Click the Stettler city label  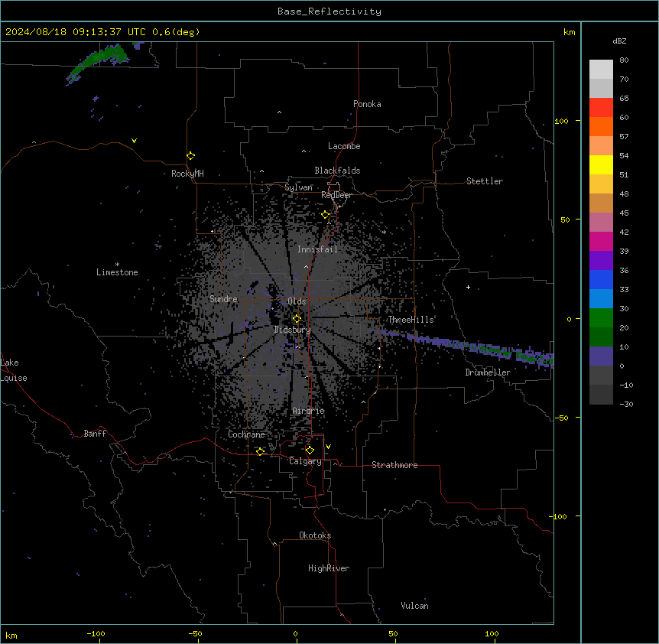(485, 181)
